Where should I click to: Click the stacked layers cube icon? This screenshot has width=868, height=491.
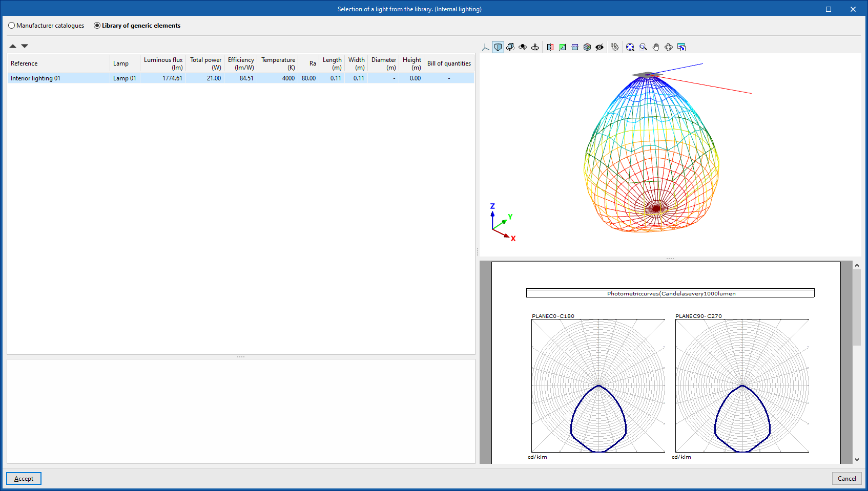pos(587,47)
